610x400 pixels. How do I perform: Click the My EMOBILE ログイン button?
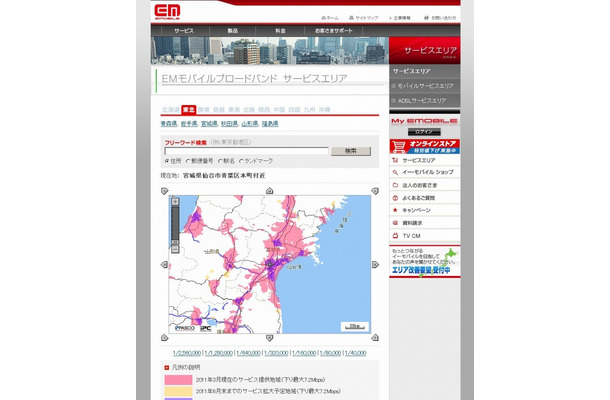pos(424,132)
